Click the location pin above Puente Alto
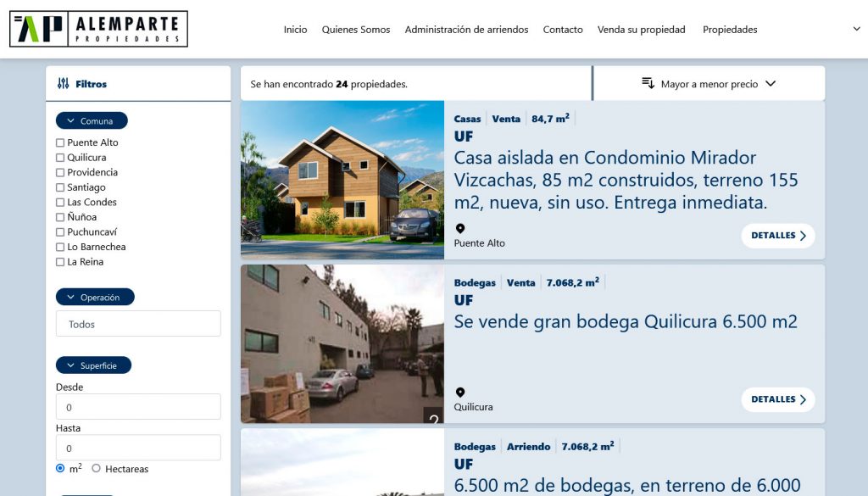This screenshot has width=868, height=496. click(x=460, y=229)
